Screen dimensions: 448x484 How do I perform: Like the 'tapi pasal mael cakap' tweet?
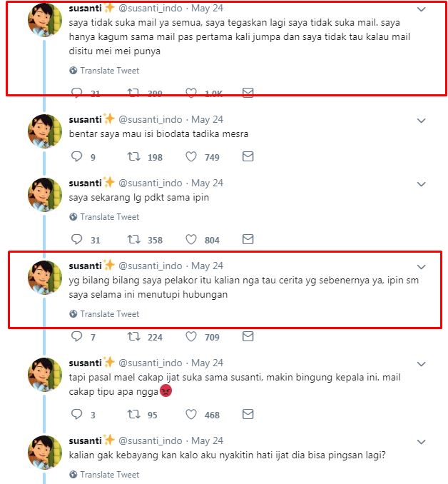point(191,414)
